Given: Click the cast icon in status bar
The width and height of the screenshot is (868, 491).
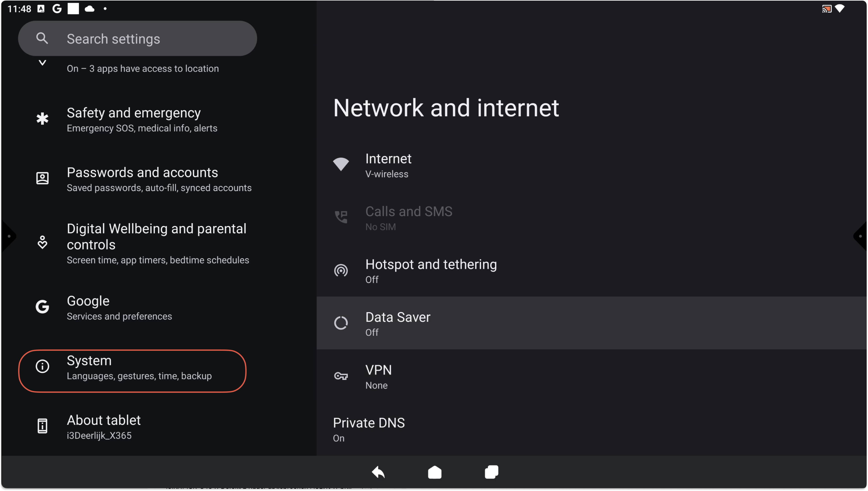Looking at the screenshot, I should [x=826, y=9].
